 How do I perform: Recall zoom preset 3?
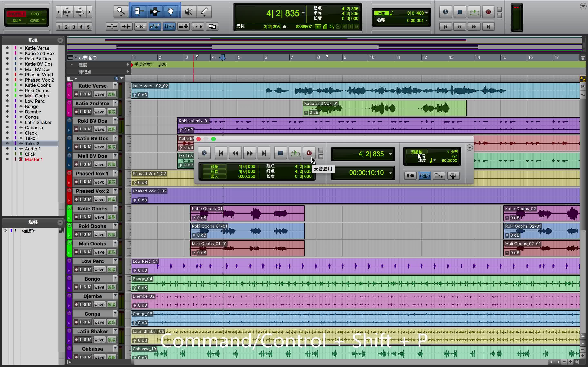pyautogui.click(x=74, y=27)
